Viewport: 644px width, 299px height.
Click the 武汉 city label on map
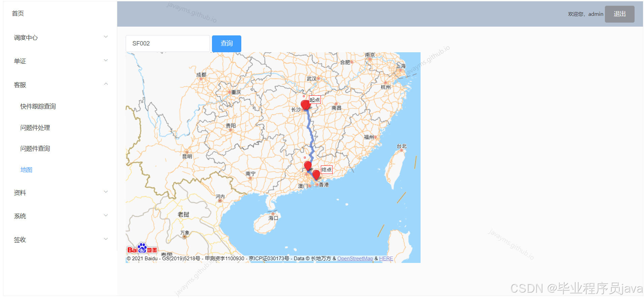point(312,79)
